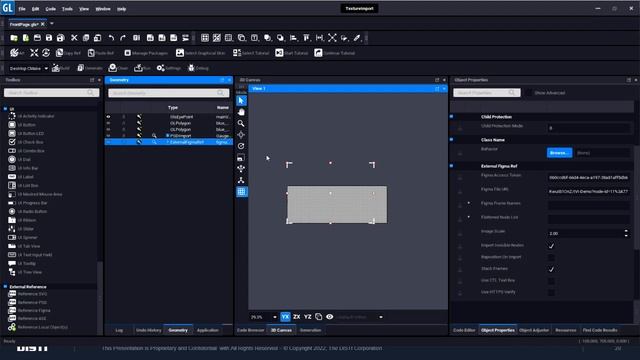640x360 pixels.
Task: Open the Help menu
Action: [x=122, y=9]
